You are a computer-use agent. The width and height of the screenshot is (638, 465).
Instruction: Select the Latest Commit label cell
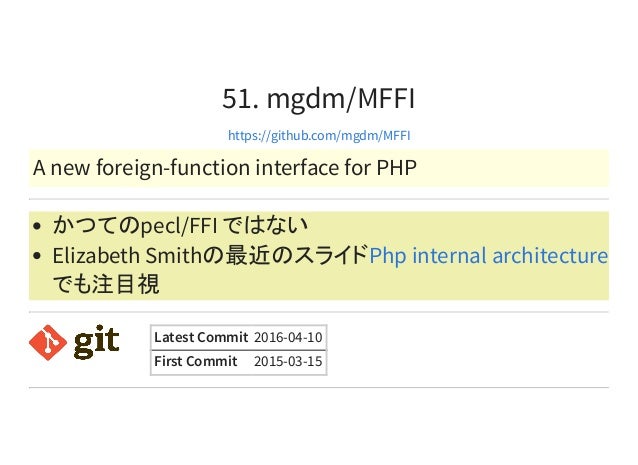click(201, 337)
